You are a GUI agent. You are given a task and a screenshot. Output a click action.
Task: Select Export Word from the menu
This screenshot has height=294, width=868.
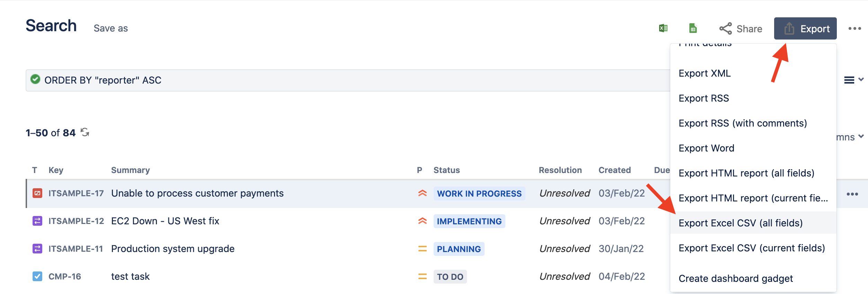[706, 148]
